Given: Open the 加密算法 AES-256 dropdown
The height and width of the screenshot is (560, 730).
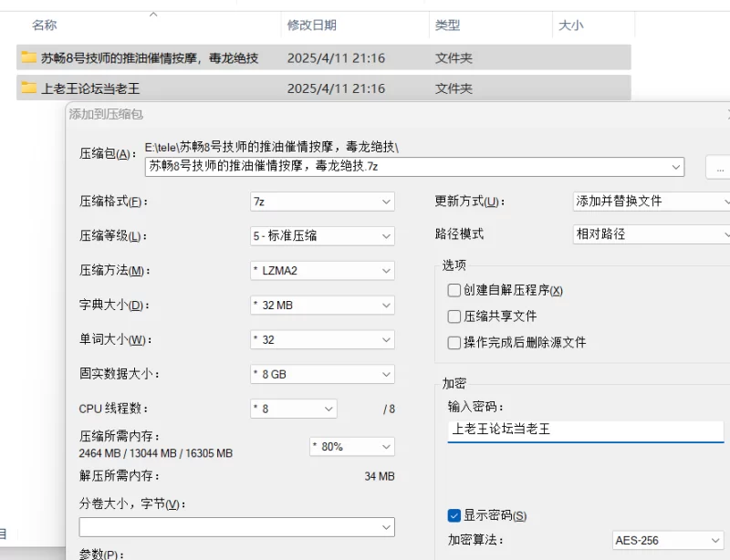Looking at the screenshot, I should (668, 541).
